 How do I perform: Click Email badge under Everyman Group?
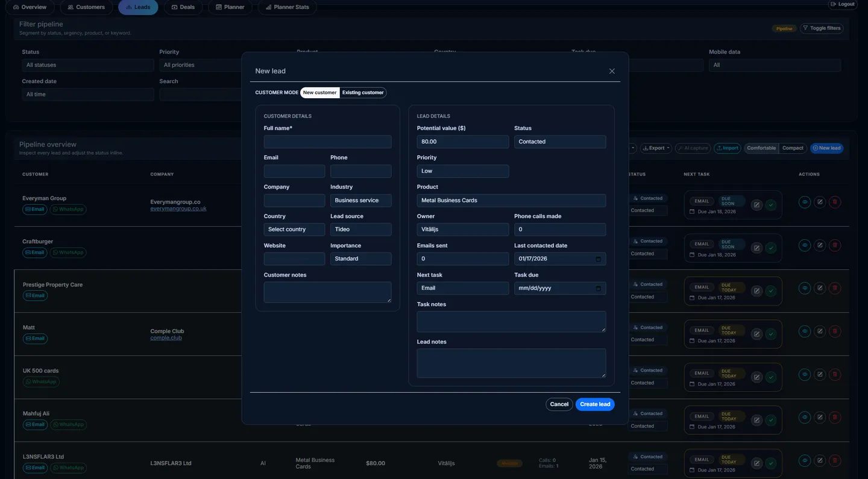(x=35, y=210)
